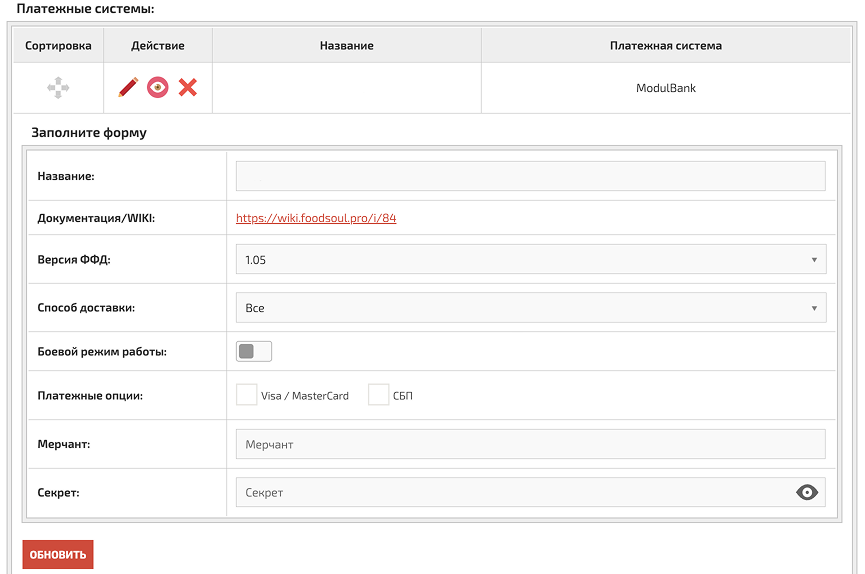Tick the СБП payment checkbox

[x=378, y=395]
